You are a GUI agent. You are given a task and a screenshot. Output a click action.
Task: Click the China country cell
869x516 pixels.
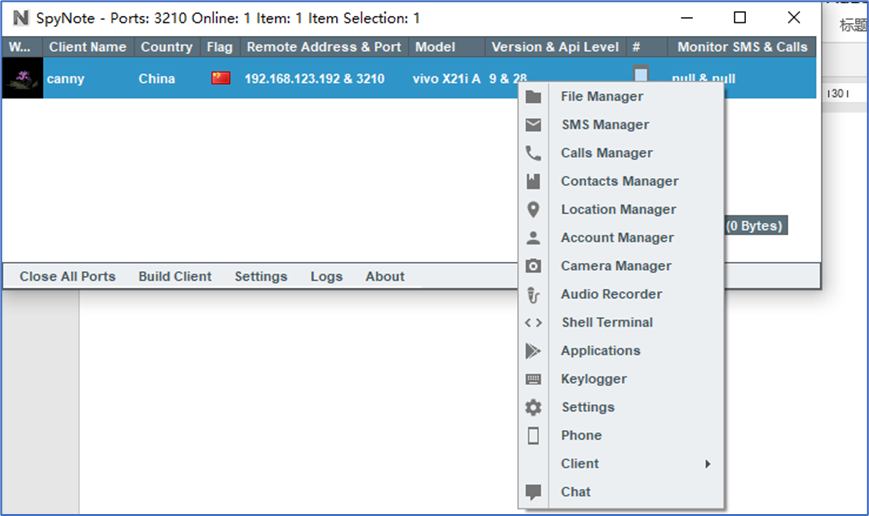click(157, 79)
